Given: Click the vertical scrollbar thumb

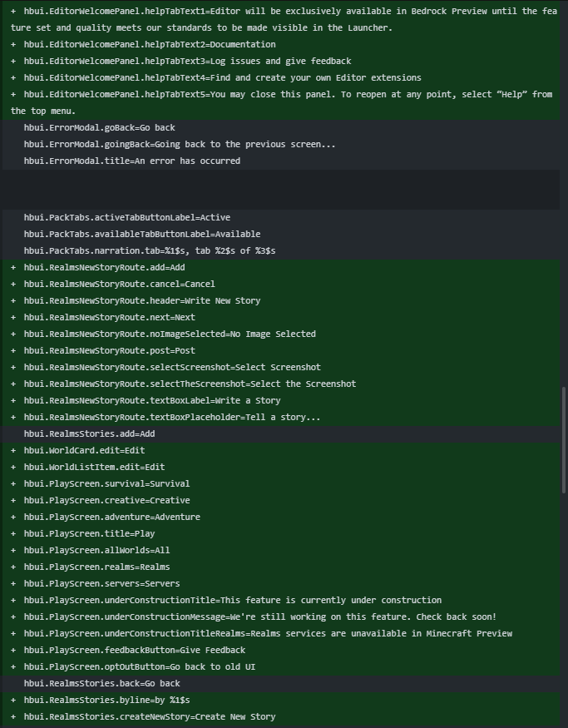Looking at the screenshot, I should click(564, 440).
